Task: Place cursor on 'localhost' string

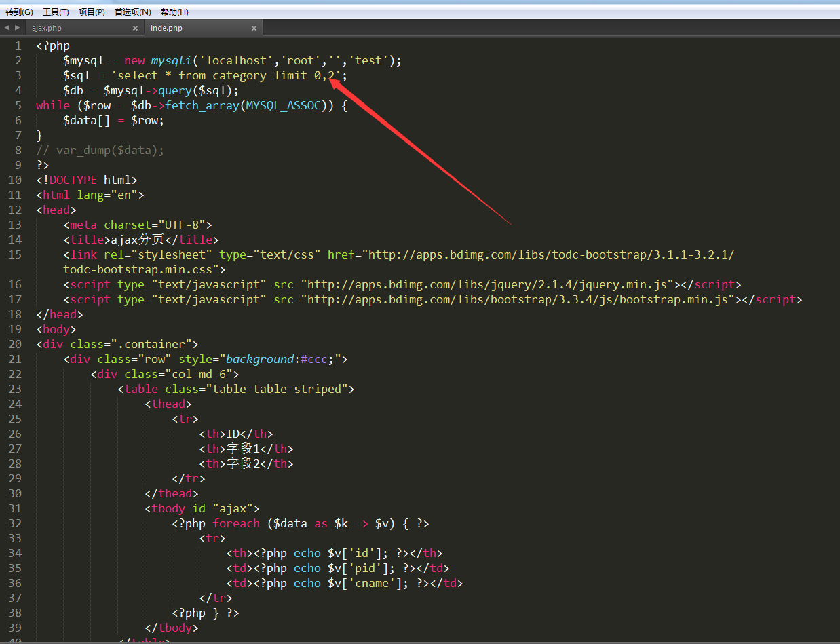Action: pyautogui.click(x=236, y=60)
